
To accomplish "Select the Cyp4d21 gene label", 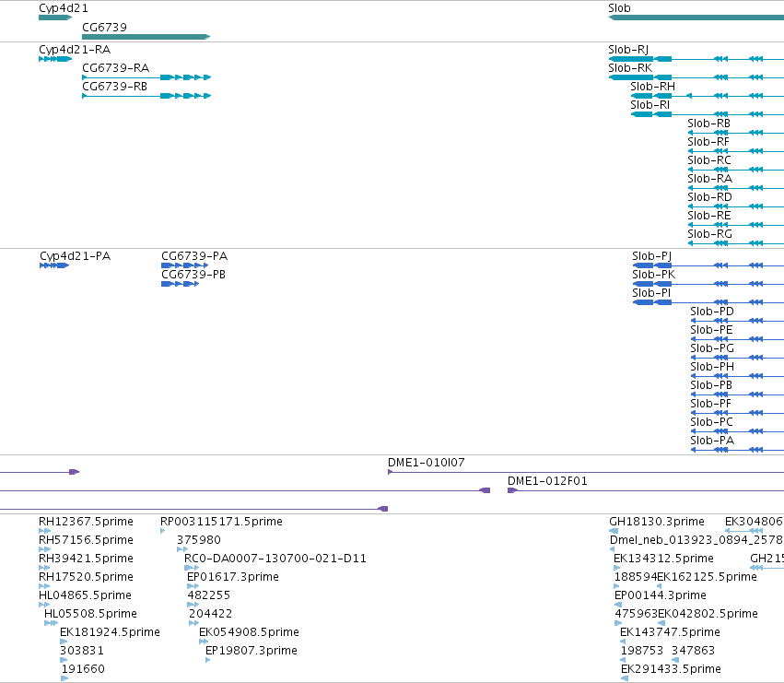I will pos(64,8).
